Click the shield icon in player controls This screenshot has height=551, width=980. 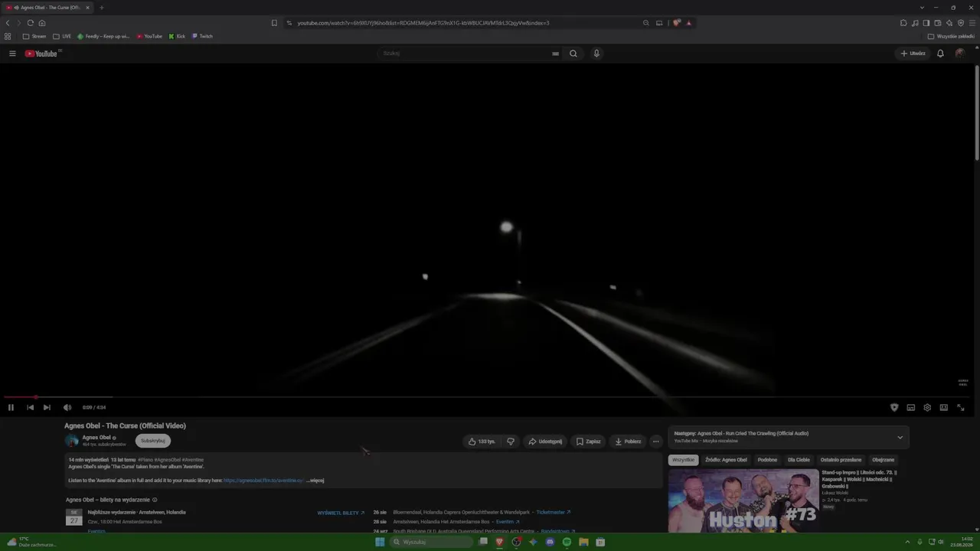pos(893,408)
